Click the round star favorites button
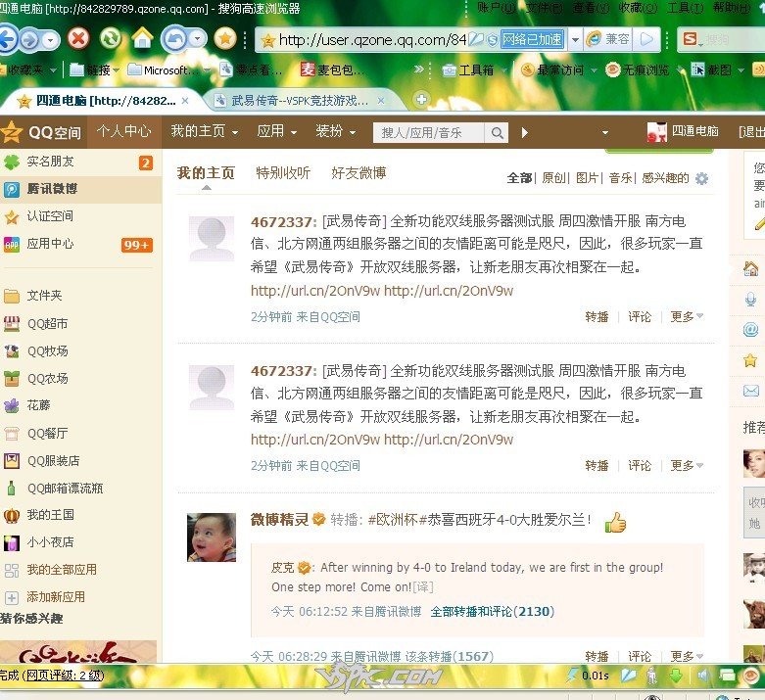765x700 pixels. click(225, 39)
